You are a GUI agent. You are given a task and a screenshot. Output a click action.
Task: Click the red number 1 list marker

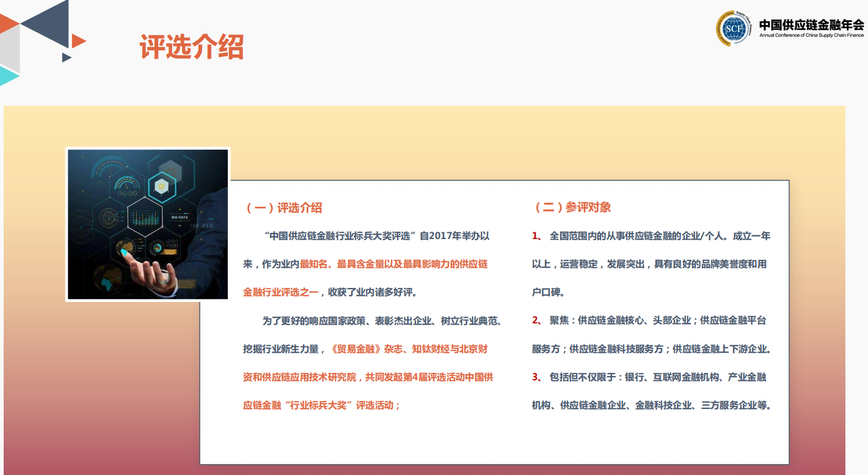[x=536, y=236]
